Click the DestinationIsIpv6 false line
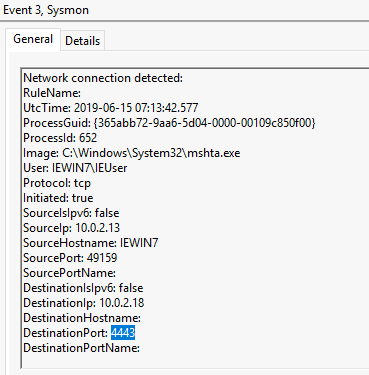Viewport: 369px width, 375px height. point(83,288)
